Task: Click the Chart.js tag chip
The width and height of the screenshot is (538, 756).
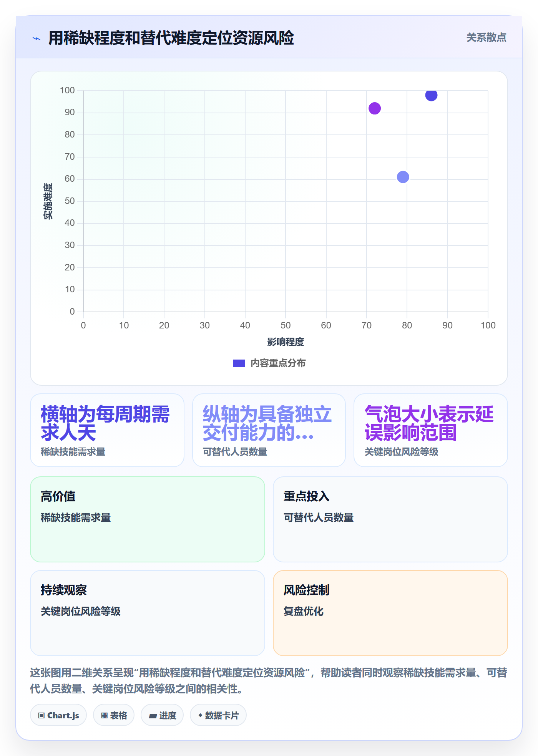Action: (x=58, y=715)
